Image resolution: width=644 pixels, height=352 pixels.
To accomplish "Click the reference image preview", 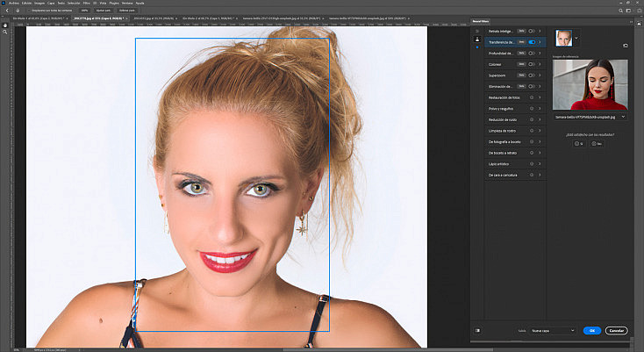I will (590, 84).
